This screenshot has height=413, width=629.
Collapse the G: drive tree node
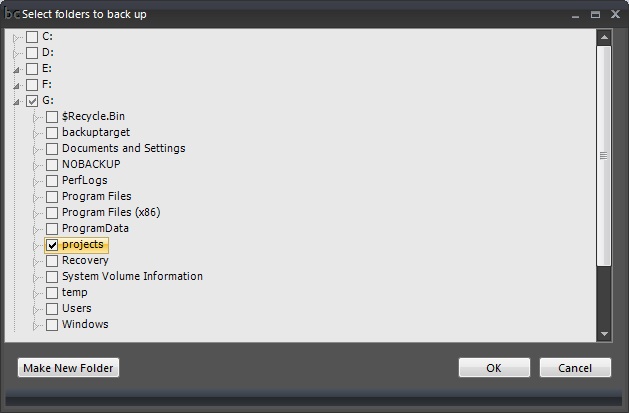point(16,102)
